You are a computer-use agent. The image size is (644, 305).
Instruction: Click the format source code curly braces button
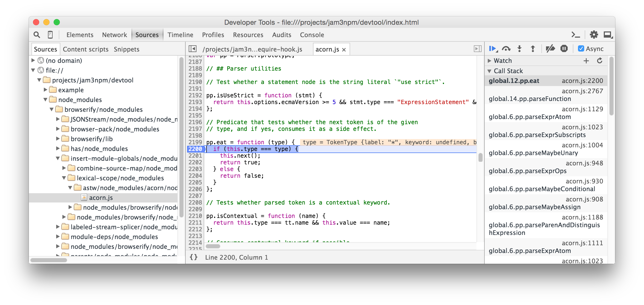194,257
